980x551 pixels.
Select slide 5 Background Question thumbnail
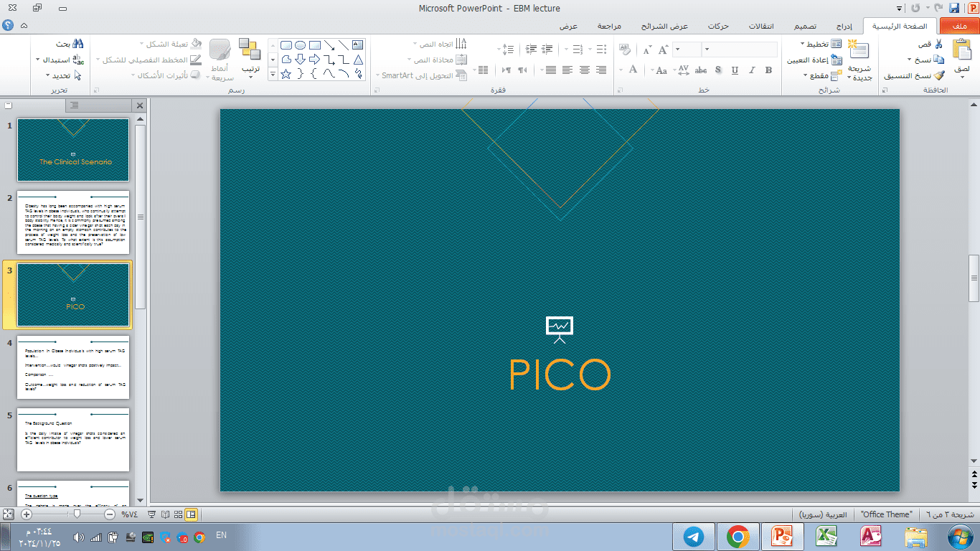(73, 440)
